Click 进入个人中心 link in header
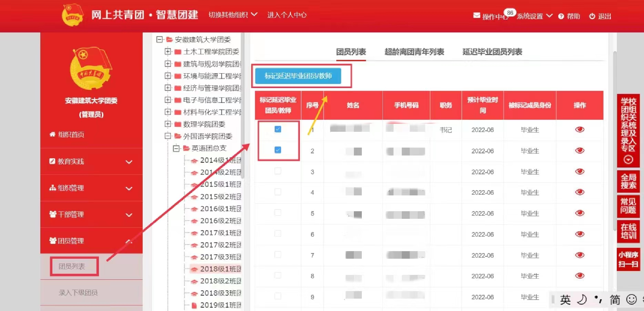Screen dimensions: 644x311 coord(287,15)
